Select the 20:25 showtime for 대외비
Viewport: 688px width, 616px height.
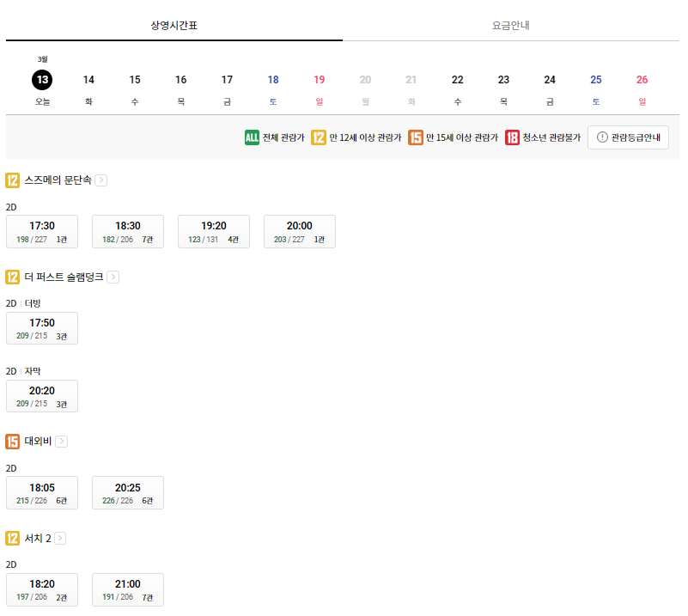(x=127, y=492)
